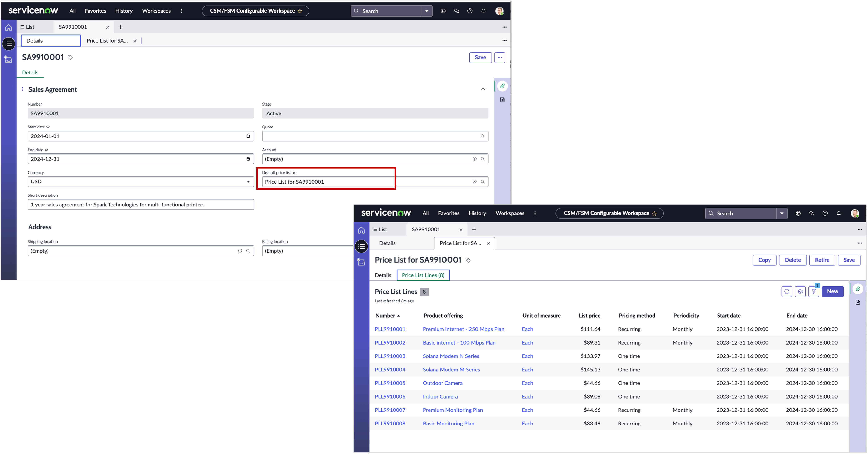Click the Default price list lookup magnifier
868x454 pixels.
coord(483,182)
